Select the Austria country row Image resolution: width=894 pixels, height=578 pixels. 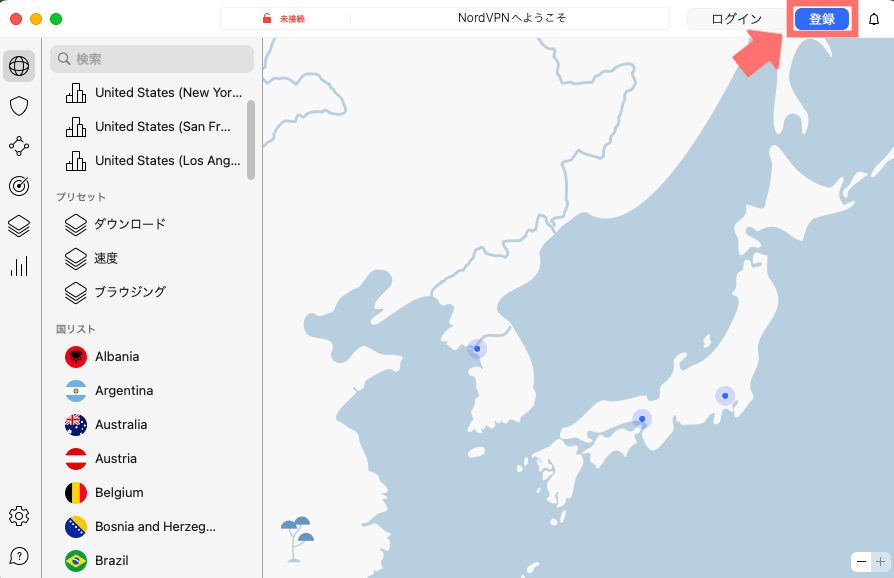tap(152, 459)
